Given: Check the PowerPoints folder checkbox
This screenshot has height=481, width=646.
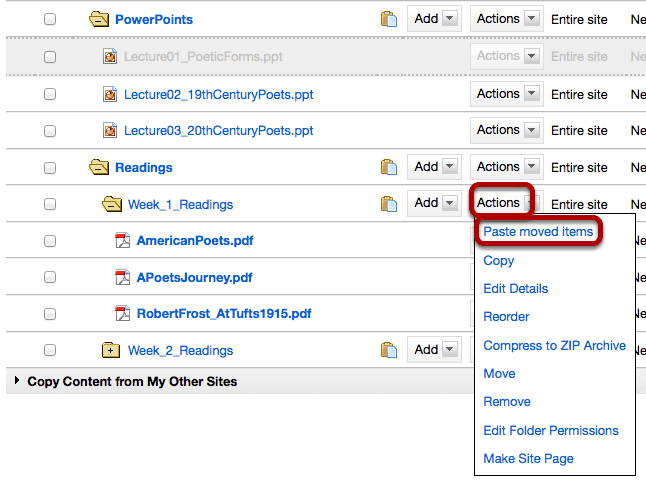Looking at the screenshot, I should click(x=50, y=19).
